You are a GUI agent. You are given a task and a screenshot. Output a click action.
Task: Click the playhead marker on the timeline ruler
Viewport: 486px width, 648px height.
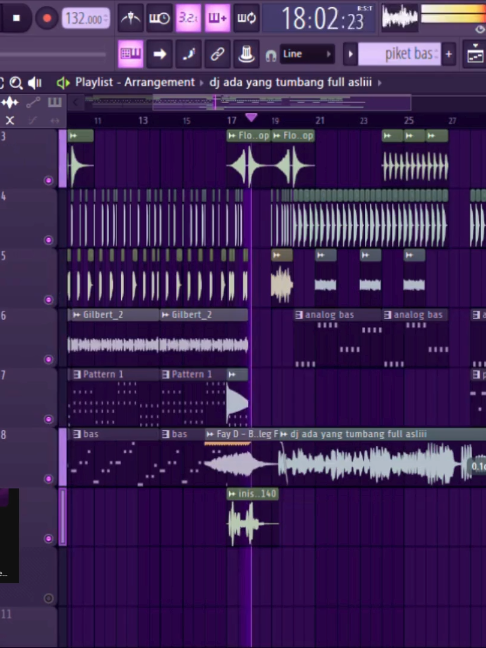251,118
